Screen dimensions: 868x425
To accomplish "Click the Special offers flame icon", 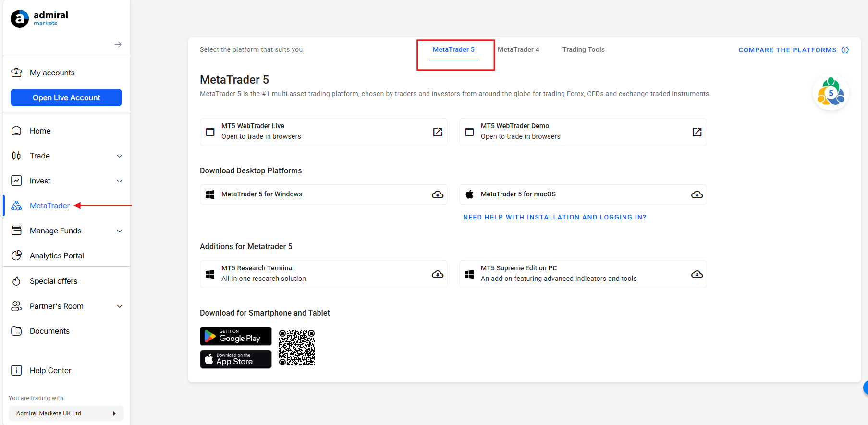I will click(16, 281).
